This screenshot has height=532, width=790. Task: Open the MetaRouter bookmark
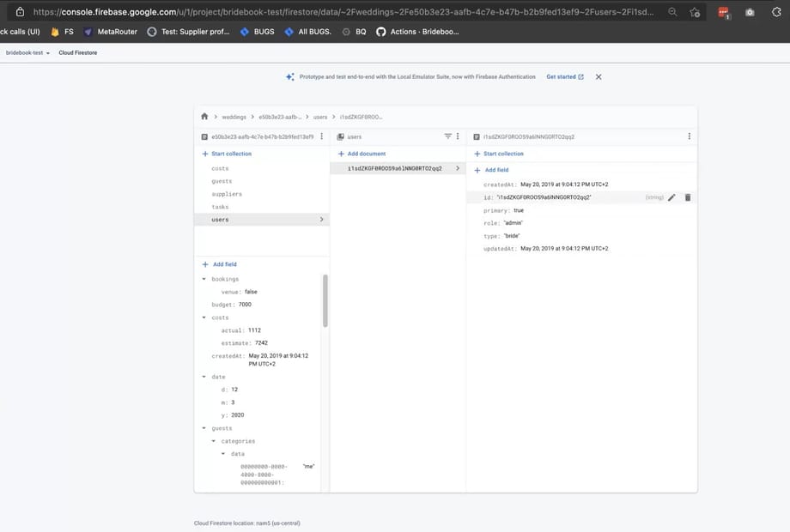point(110,32)
